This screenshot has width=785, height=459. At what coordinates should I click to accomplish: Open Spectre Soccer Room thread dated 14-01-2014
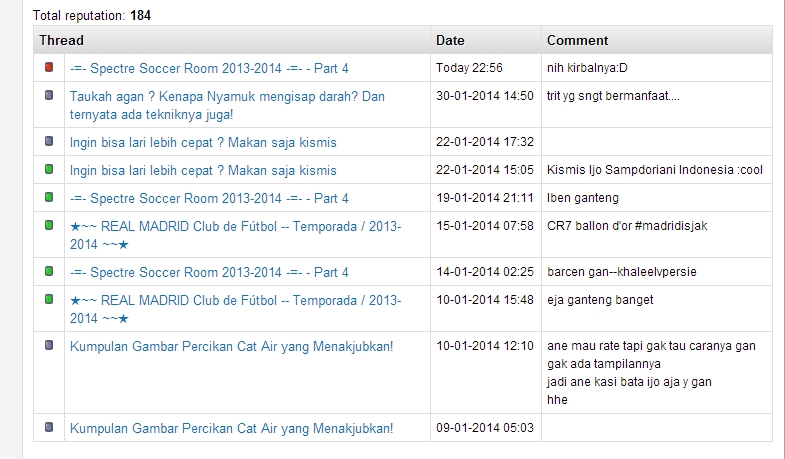[x=209, y=272]
